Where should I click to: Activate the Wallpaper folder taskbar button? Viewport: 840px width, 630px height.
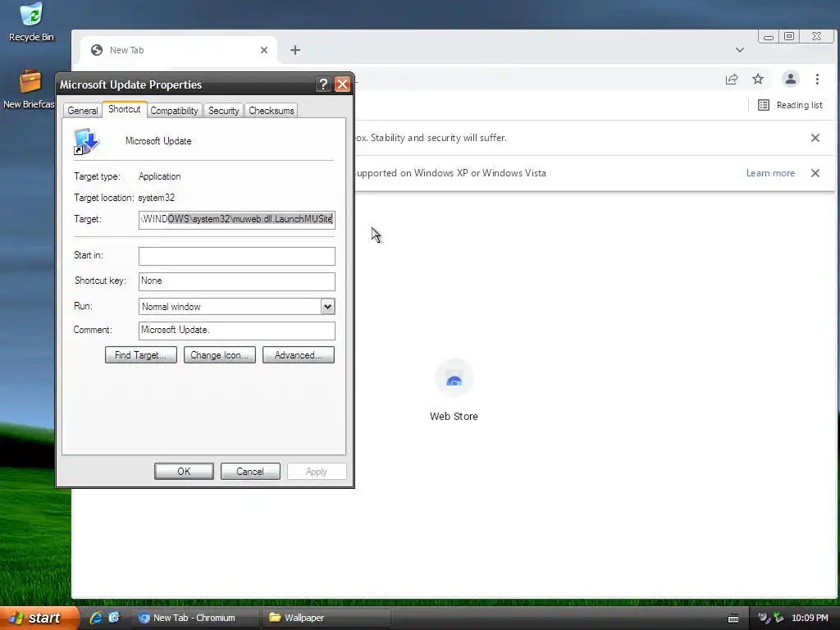[x=326, y=618]
